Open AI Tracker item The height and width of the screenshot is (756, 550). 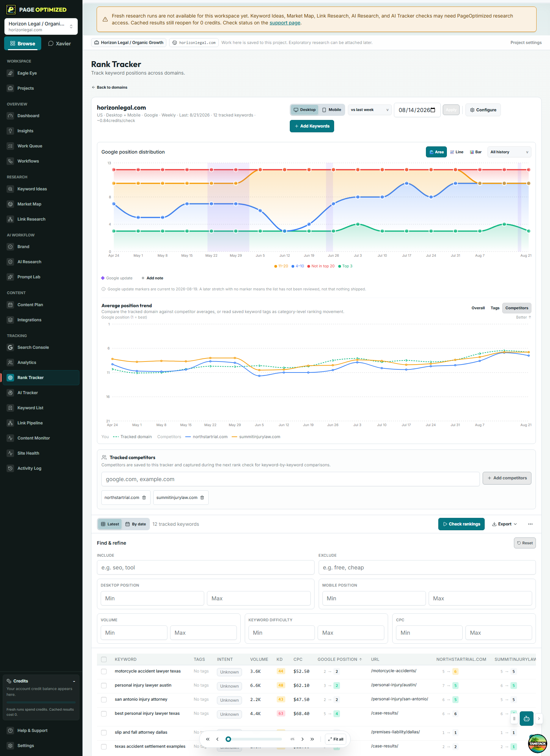(x=41, y=393)
